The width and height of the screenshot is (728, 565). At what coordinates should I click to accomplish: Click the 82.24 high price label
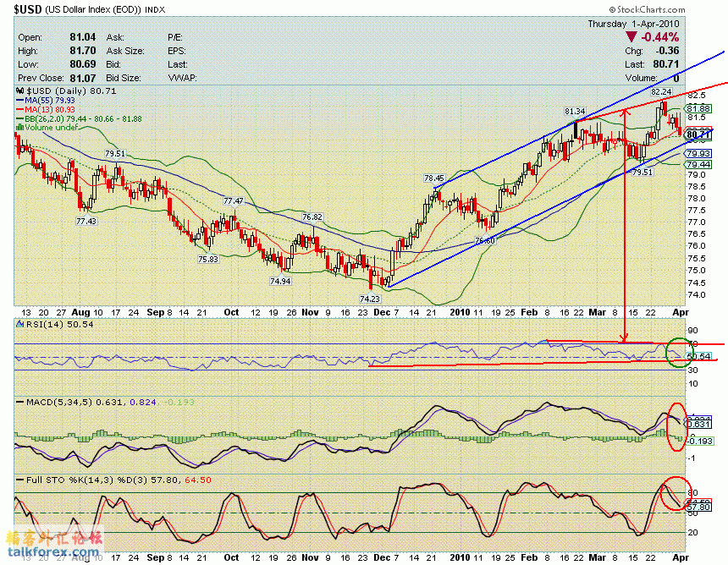[x=660, y=92]
